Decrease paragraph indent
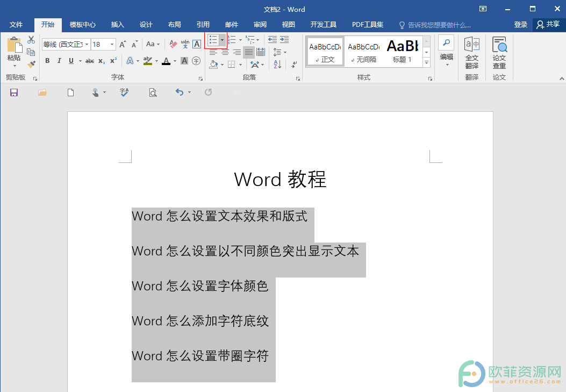Image resolution: width=566 pixels, height=392 pixels. (x=272, y=40)
